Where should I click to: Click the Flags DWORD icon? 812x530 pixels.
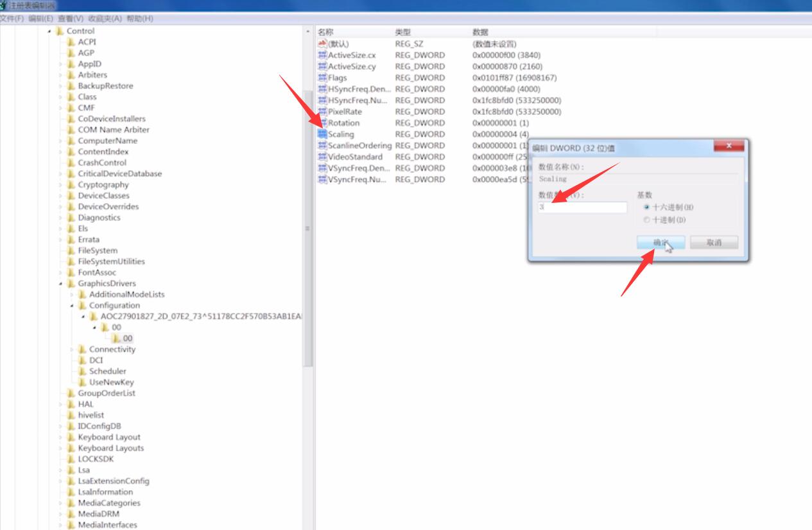(x=322, y=78)
